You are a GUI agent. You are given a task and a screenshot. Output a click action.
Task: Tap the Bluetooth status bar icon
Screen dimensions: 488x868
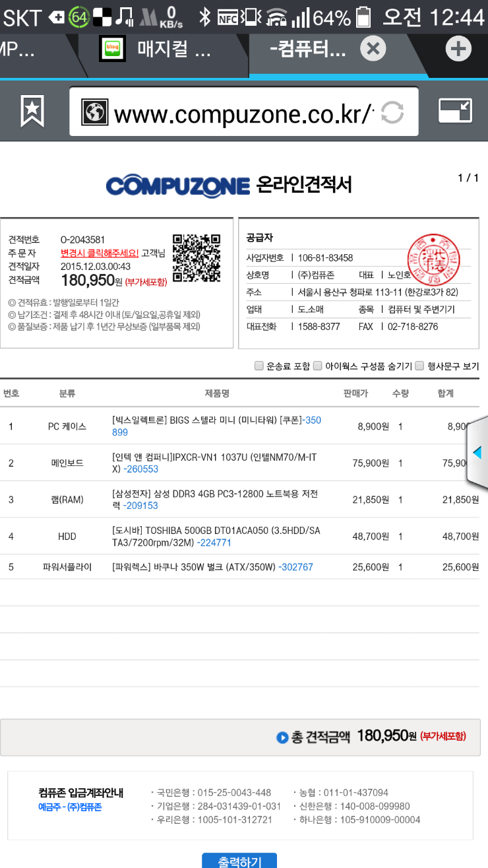[x=205, y=17]
